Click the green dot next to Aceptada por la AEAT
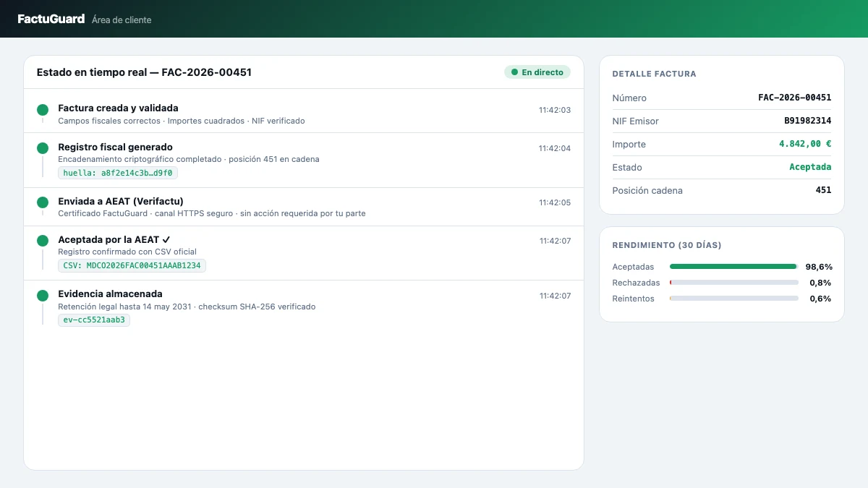868x488 pixels. point(43,241)
